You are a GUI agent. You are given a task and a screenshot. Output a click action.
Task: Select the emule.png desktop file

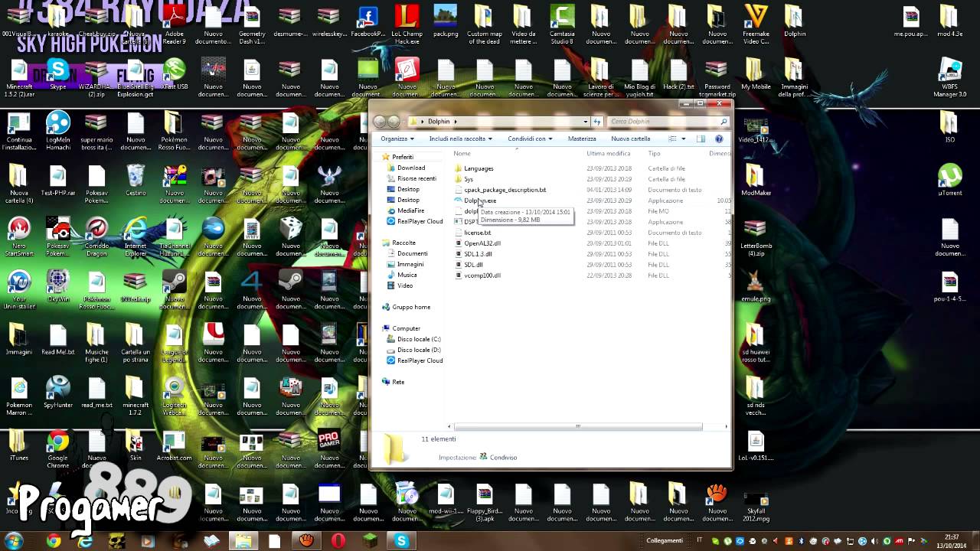click(x=756, y=285)
